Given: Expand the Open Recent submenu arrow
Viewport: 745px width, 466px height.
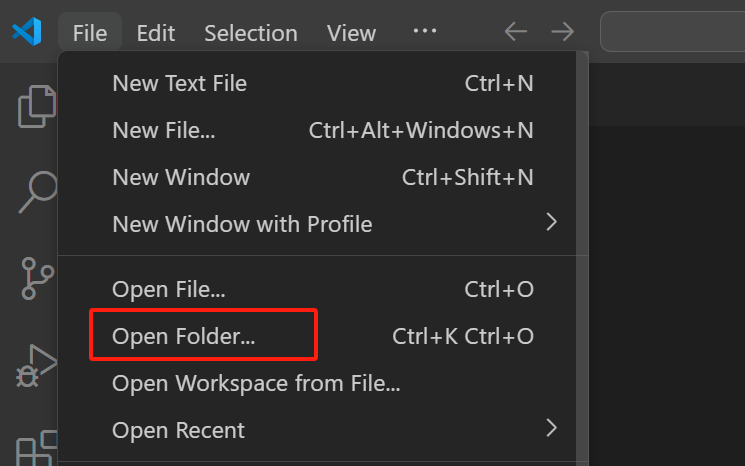Looking at the screenshot, I should [550, 429].
